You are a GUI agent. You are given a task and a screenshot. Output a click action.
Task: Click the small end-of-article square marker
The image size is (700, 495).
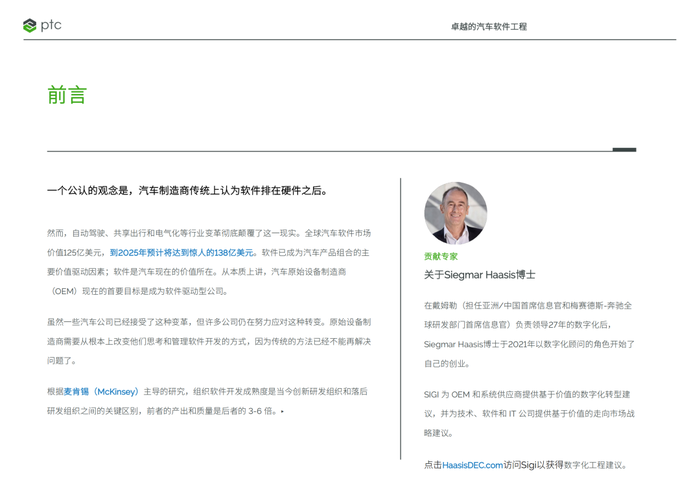click(x=282, y=411)
